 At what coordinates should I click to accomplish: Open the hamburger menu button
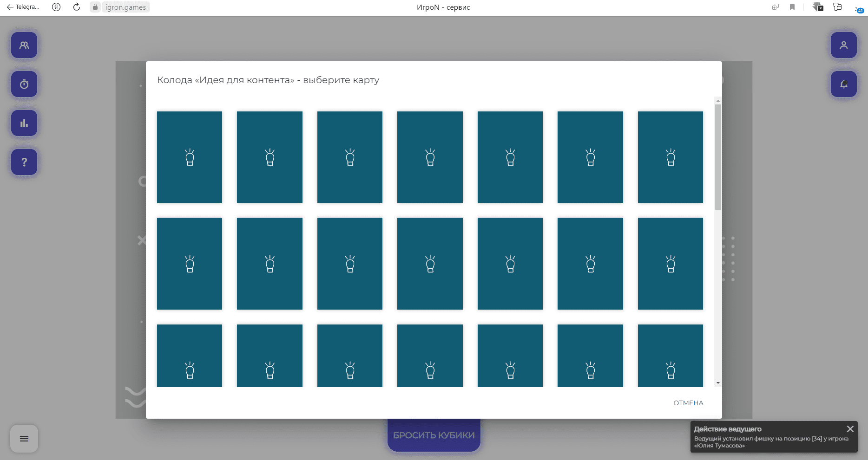(x=24, y=439)
